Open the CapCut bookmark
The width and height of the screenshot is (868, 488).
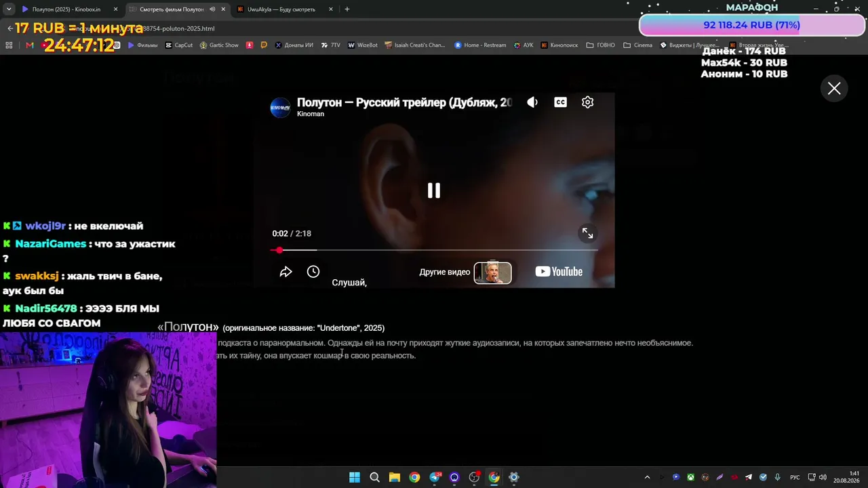pos(179,45)
